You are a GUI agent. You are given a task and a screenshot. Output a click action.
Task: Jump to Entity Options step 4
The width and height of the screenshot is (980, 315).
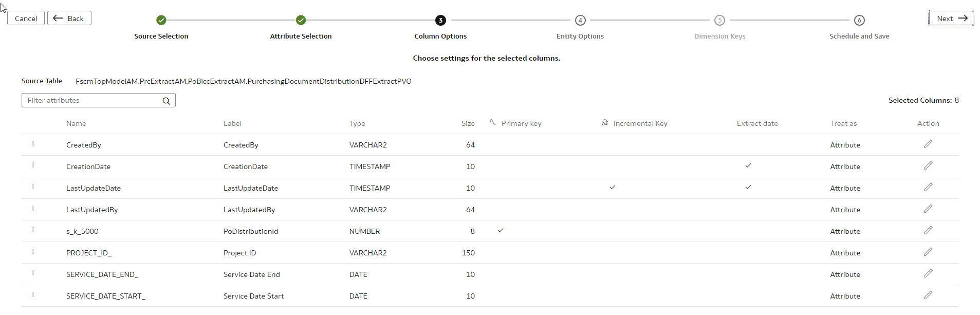coord(580,21)
